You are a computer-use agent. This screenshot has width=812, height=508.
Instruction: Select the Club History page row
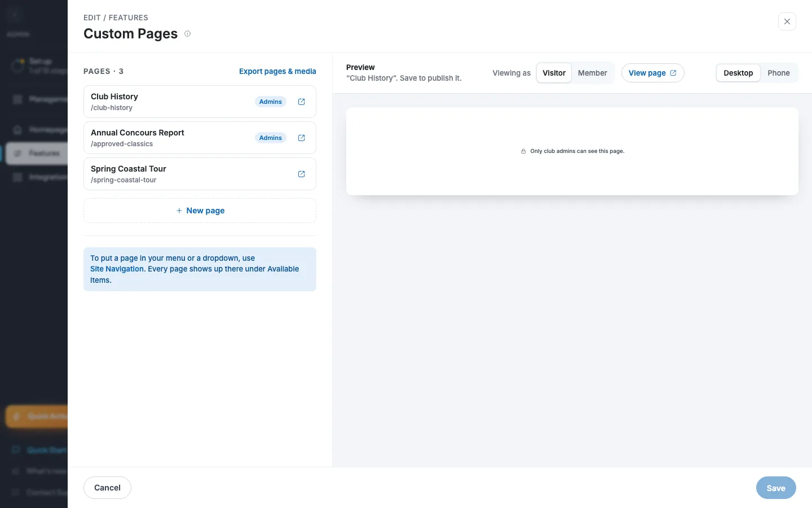point(200,102)
